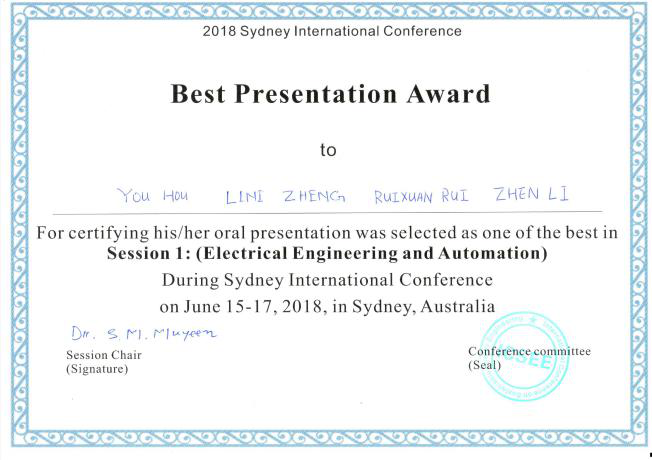The height and width of the screenshot is (460, 652).
Task: Click the "During Sydney International Conference" line
Action: (x=328, y=279)
